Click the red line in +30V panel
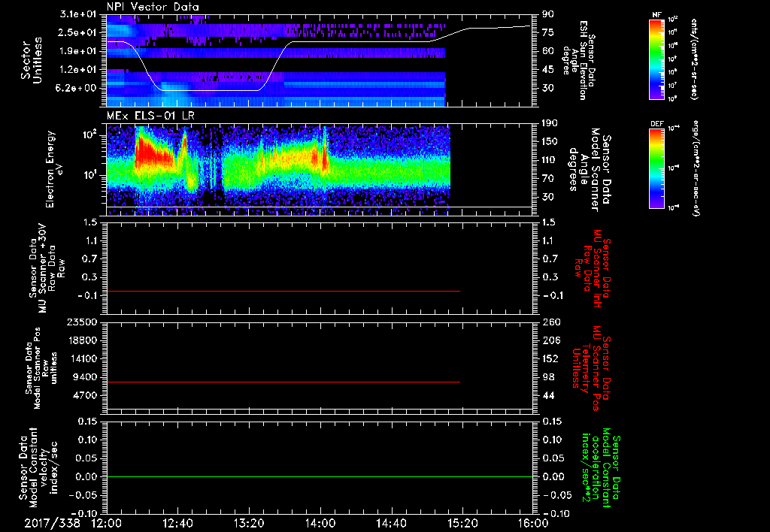 pyautogui.click(x=283, y=291)
